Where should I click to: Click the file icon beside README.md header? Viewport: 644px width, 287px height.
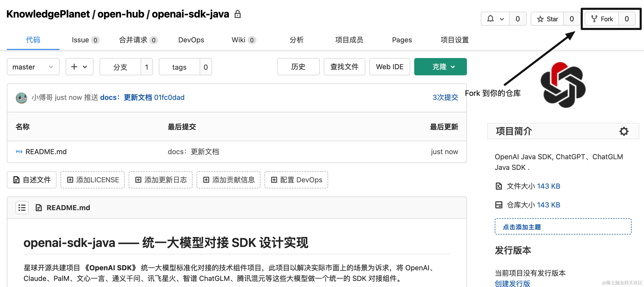pos(39,208)
